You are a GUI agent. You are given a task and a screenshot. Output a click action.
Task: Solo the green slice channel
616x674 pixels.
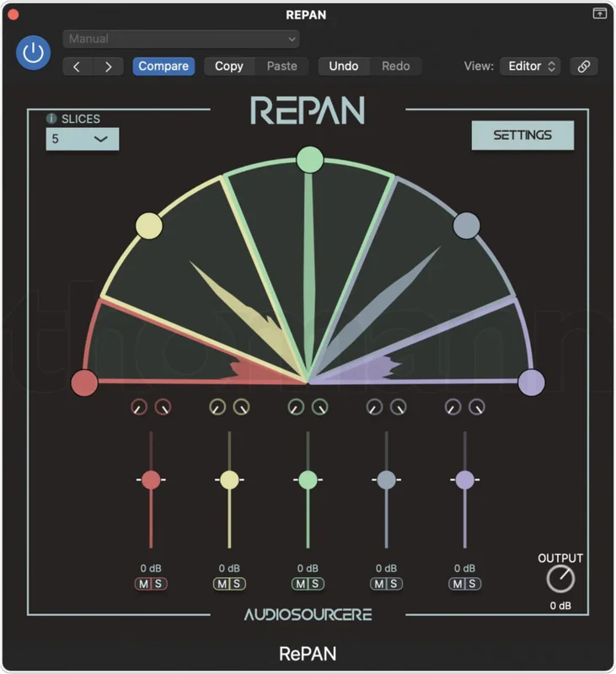click(x=315, y=584)
